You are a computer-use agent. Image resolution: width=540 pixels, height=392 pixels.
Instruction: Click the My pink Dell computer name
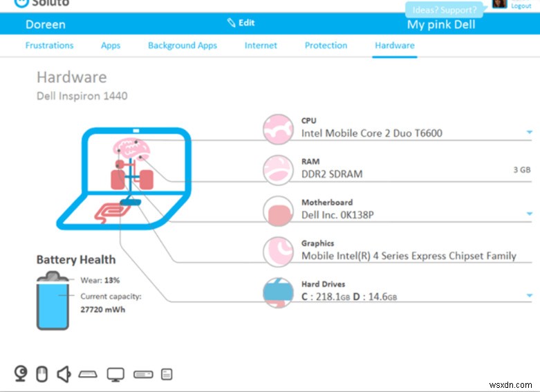(x=441, y=24)
